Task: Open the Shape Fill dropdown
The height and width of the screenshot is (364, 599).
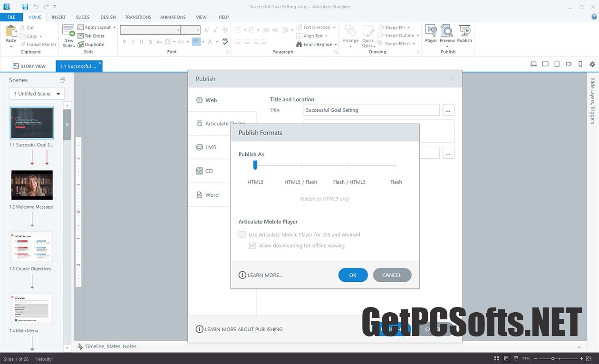Action: 408,28
